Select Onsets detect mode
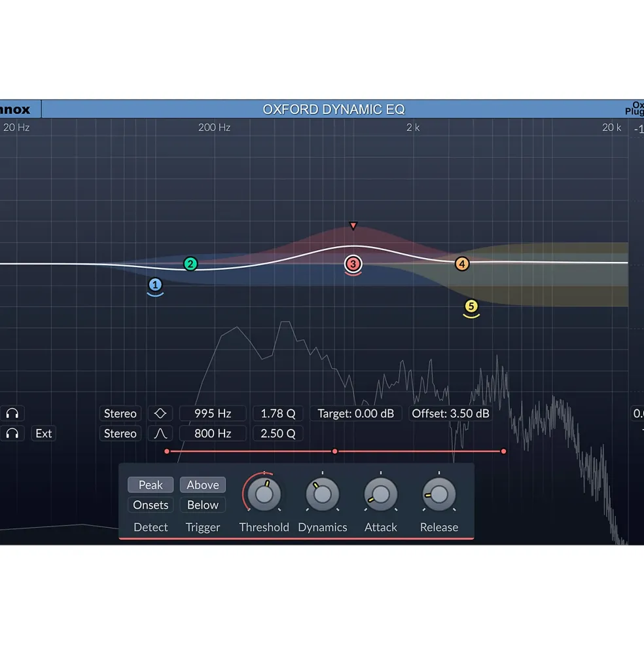Viewport: 644px width, 645px height. 151,505
